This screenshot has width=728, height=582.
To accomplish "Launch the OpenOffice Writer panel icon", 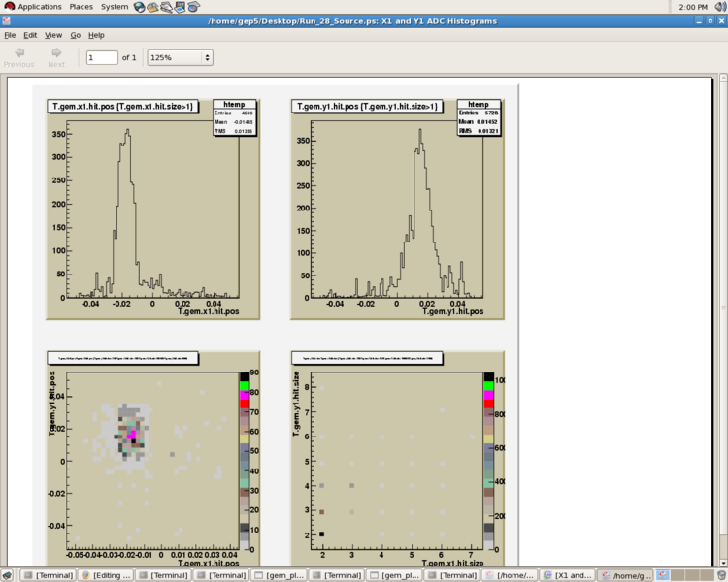I will (x=166, y=7).
